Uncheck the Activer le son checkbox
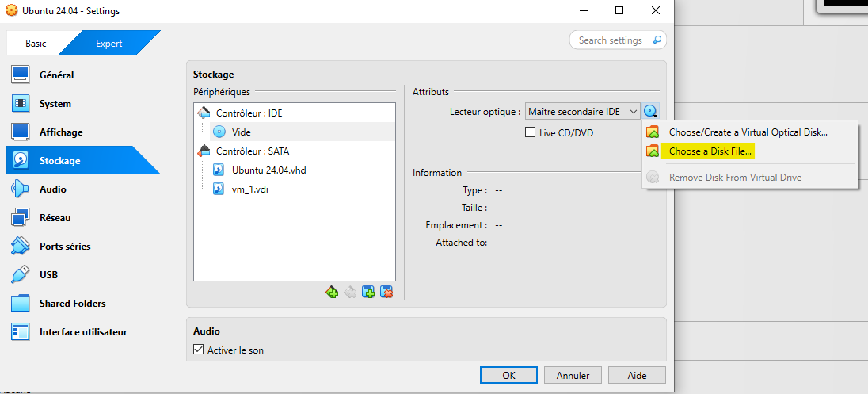 [x=199, y=350]
